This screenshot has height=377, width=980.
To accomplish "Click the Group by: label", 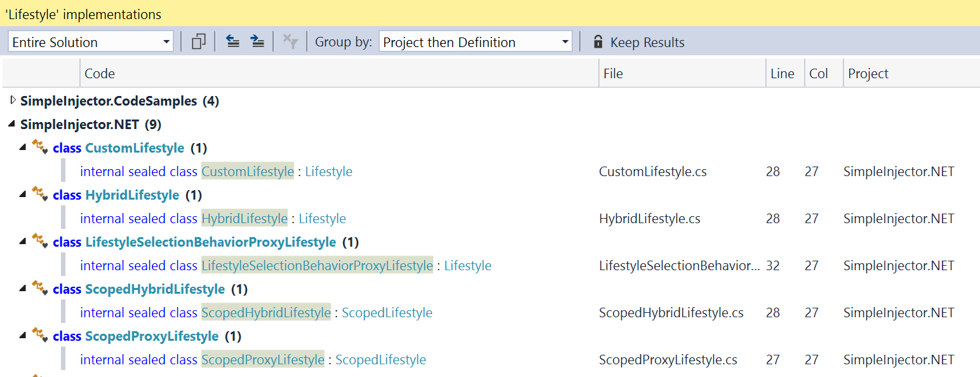I will (x=344, y=42).
